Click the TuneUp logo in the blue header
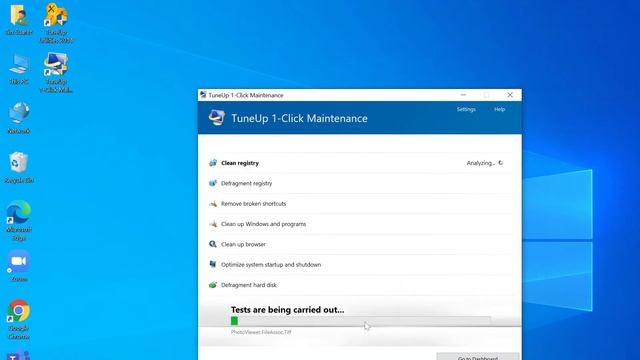The height and width of the screenshot is (360, 640). coord(216,118)
